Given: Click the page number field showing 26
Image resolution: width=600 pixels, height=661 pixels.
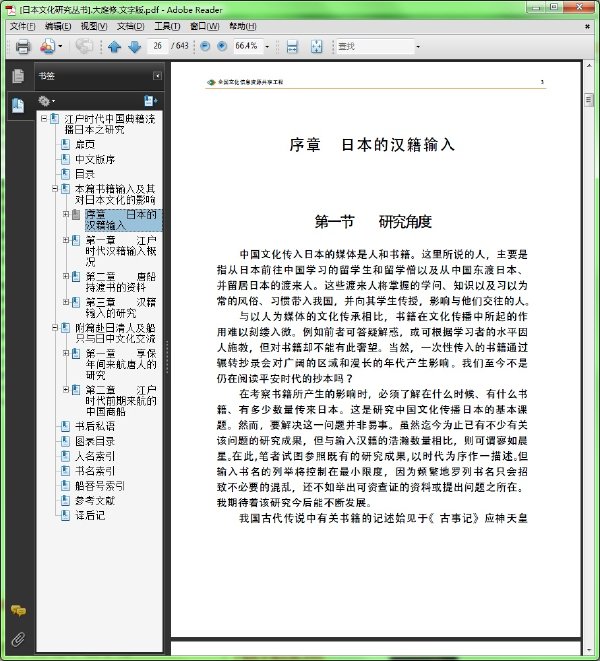Looking at the screenshot, I should (x=158, y=46).
